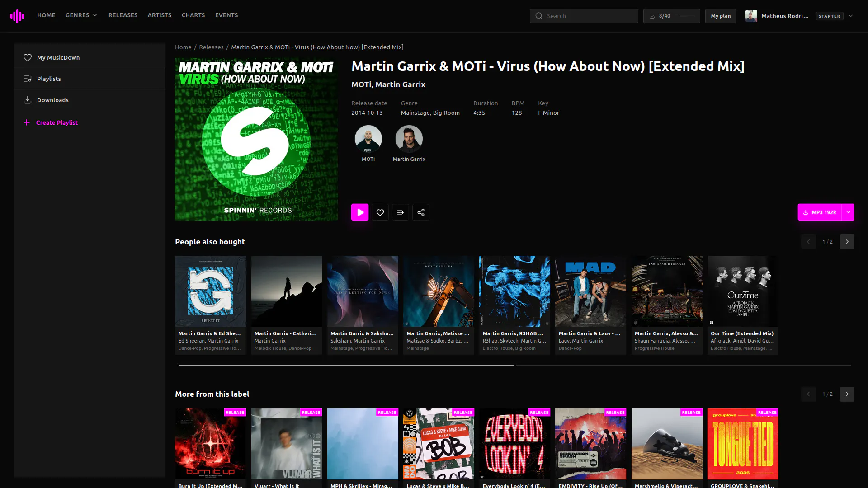868x488 pixels.
Task: Go to previous page of More from this label
Action: (808, 394)
